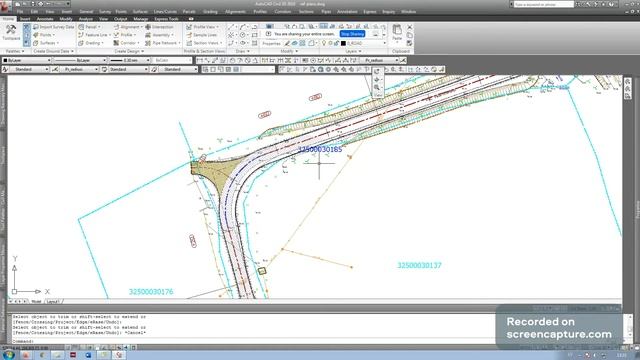Viewport: 640px width, 360px height.
Task: Open the File menu
Action: (x=20, y=12)
